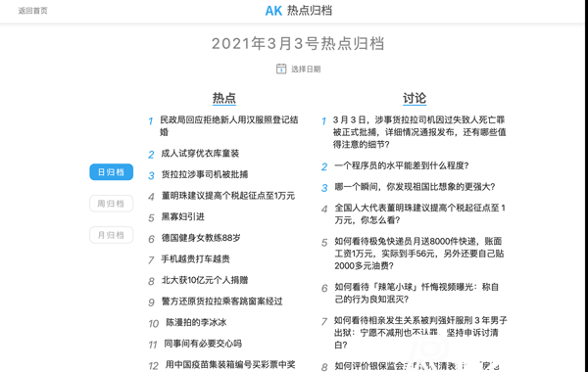Open hot topic 货拉拉涉事司机被批捕
This screenshot has height=372, width=588.
[205, 174]
